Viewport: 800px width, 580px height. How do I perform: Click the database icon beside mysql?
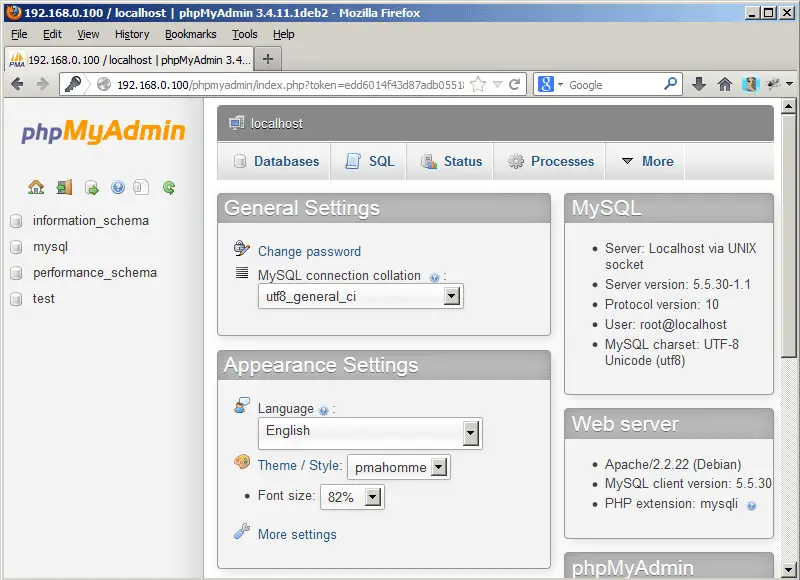[x=16, y=247]
